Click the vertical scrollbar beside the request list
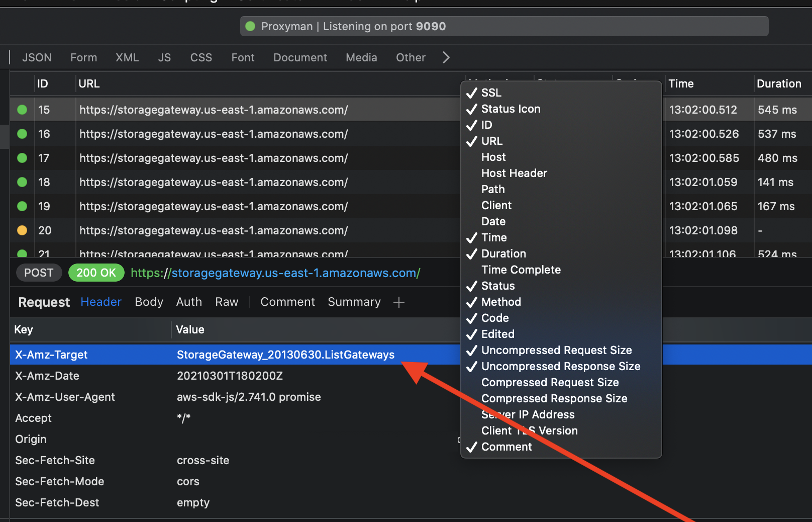This screenshot has height=522, width=812. [5, 136]
